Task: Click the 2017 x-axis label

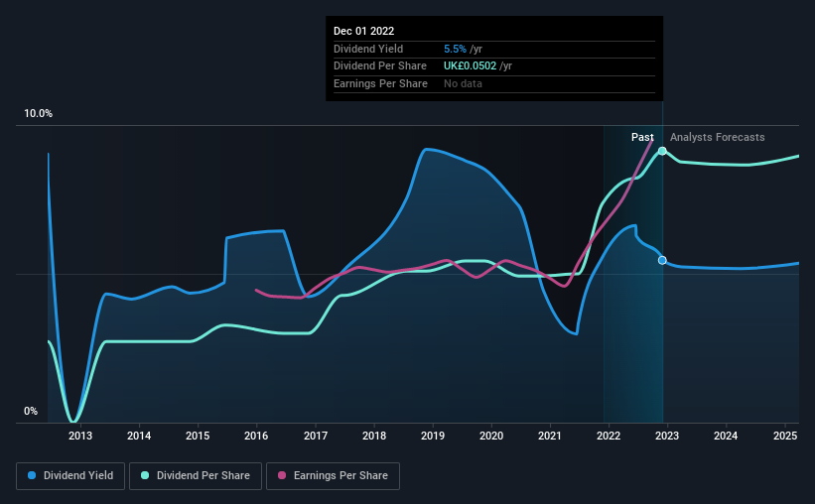Action: click(x=316, y=436)
